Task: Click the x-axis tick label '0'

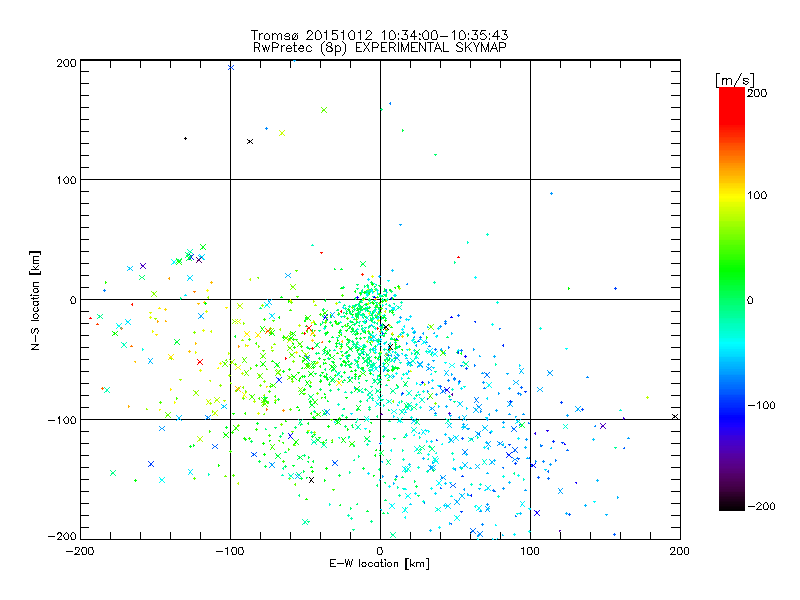Action: (380, 551)
